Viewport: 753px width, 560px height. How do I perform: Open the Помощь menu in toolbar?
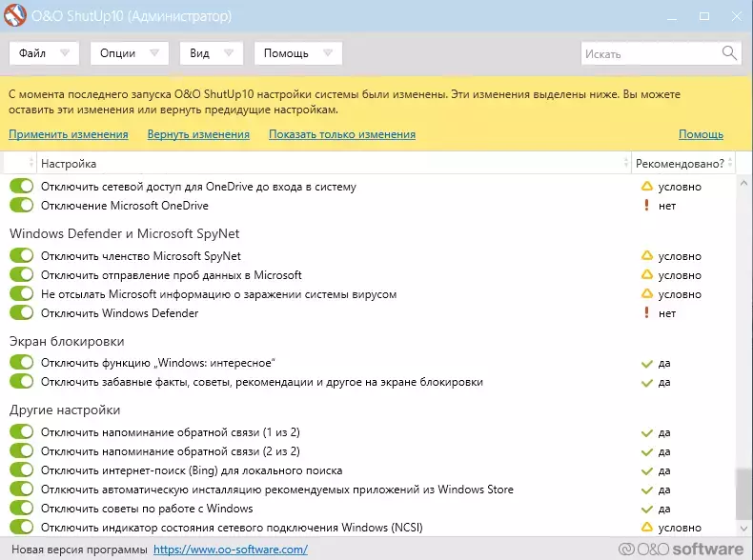(298, 52)
